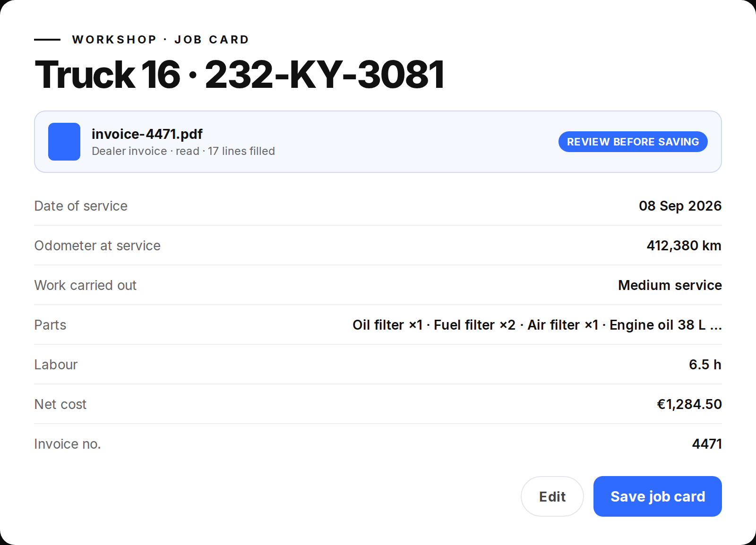Click the Net cost label

coord(60,404)
